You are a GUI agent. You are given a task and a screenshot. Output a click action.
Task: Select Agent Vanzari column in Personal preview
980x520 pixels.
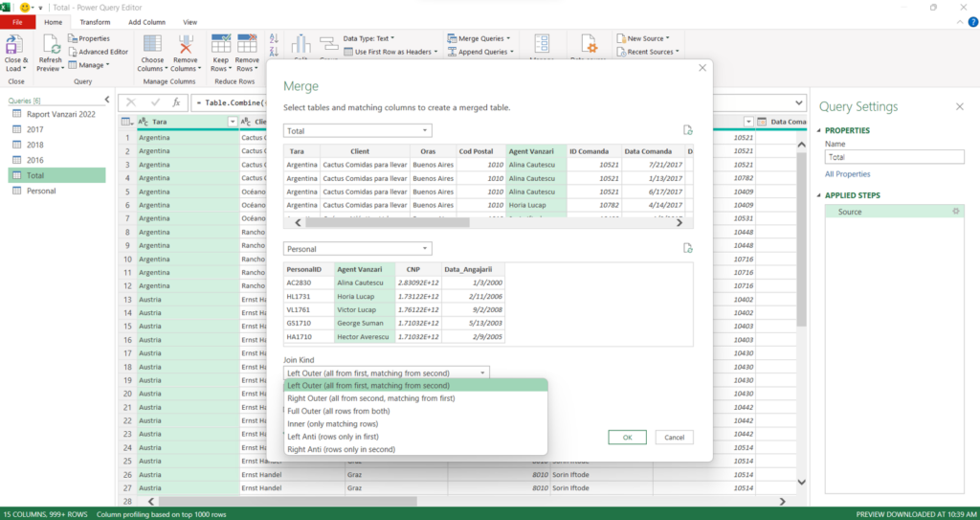365,270
